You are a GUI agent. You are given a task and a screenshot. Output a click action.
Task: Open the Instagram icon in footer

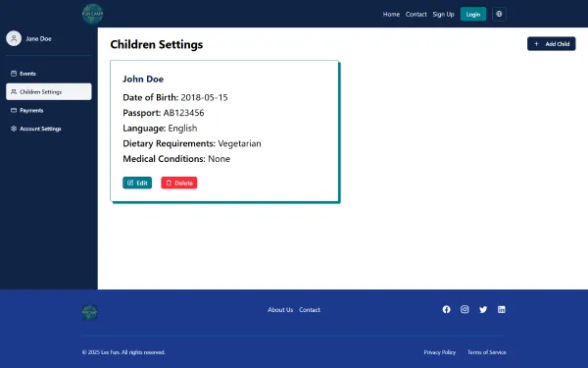[465, 309]
